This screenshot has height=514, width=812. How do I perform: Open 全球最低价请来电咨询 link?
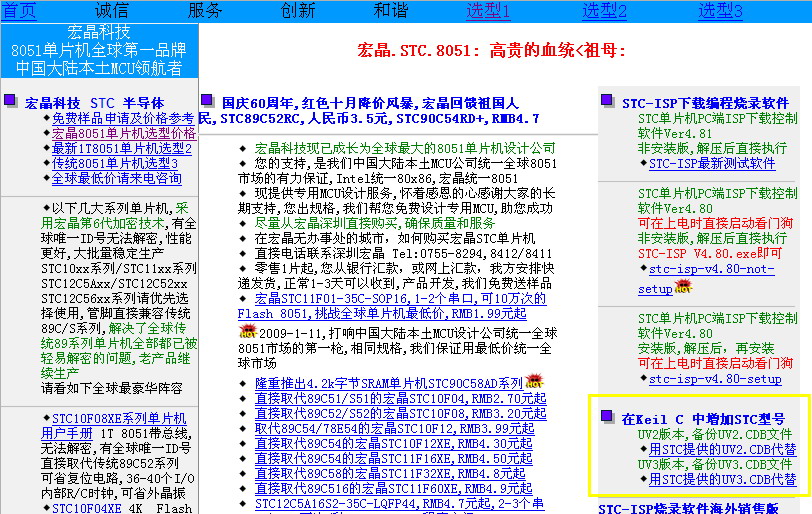coord(117,179)
